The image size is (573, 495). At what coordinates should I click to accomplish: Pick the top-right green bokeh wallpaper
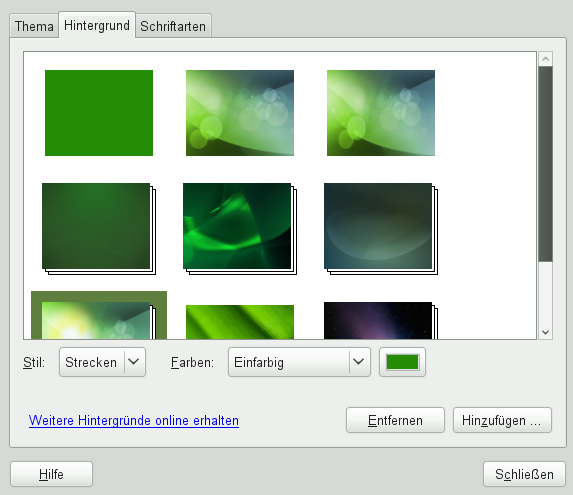pos(381,113)
